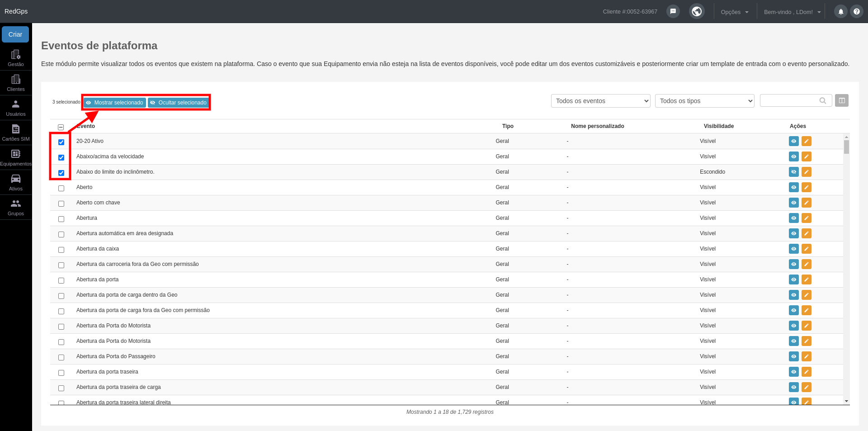Click the Tipo column header

(508, 126)
